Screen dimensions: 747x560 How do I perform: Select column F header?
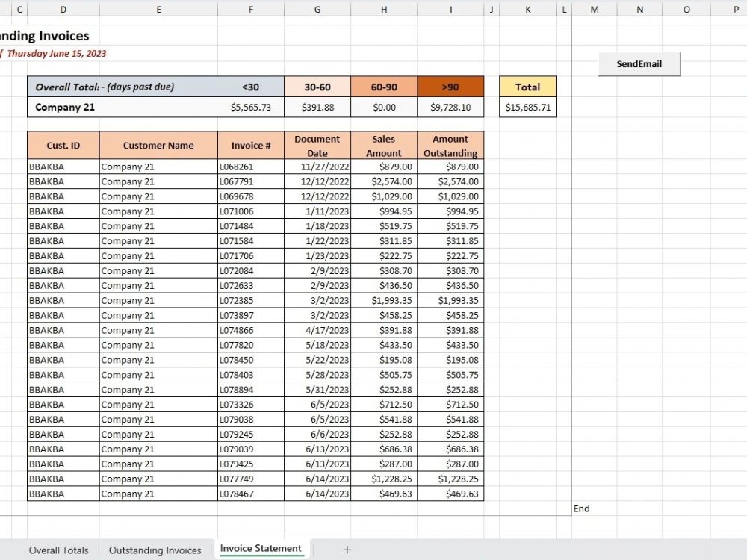pos(251,9)
